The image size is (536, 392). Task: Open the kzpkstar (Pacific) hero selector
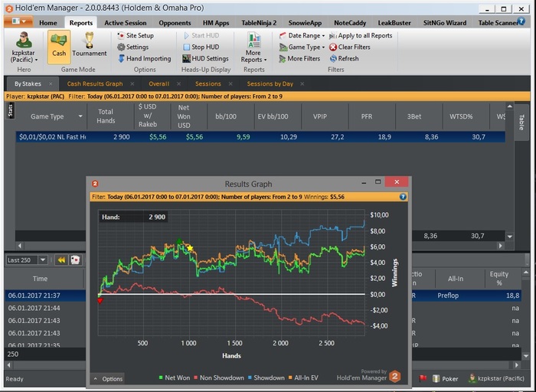(24, 47)
